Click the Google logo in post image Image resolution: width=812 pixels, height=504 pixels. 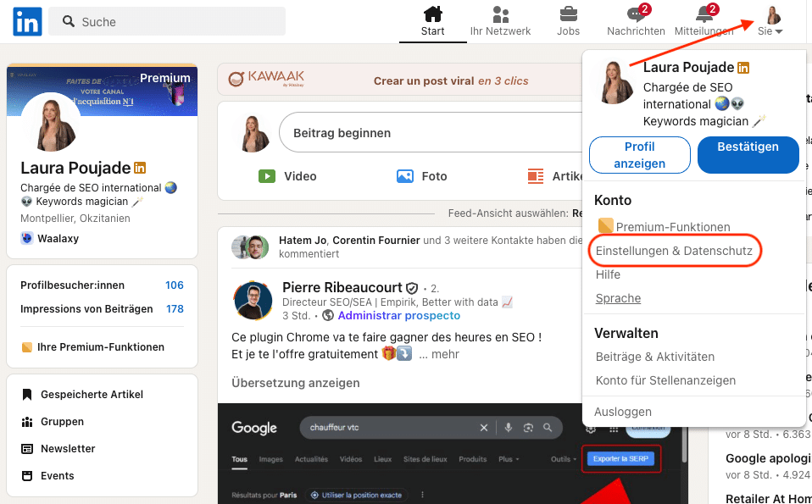coord(254,428)
